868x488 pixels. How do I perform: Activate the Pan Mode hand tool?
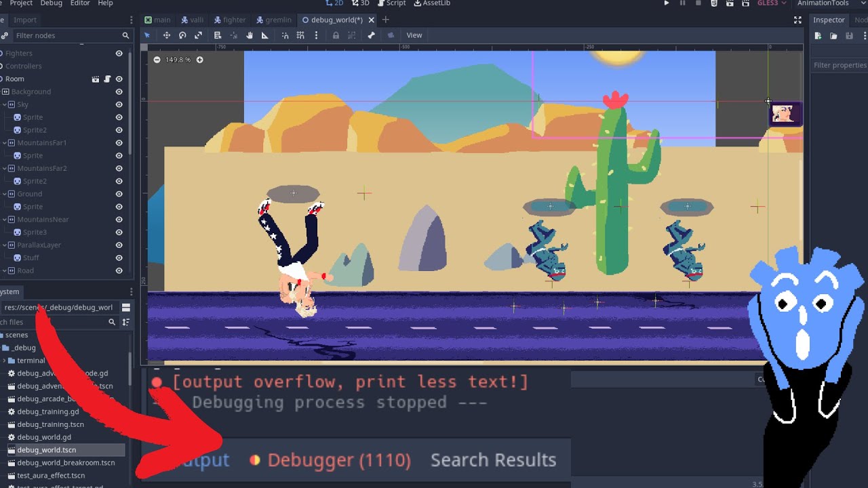click(x=250, y=35)
